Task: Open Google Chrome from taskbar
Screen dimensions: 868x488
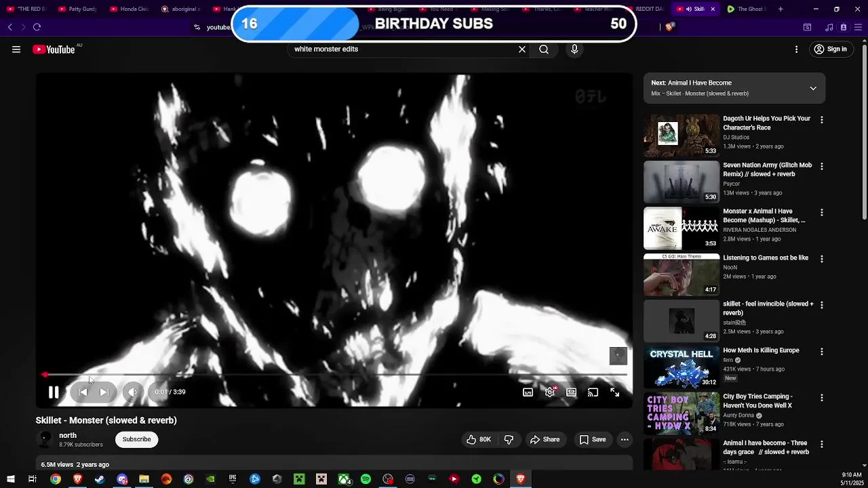Action: coord(56,479)
